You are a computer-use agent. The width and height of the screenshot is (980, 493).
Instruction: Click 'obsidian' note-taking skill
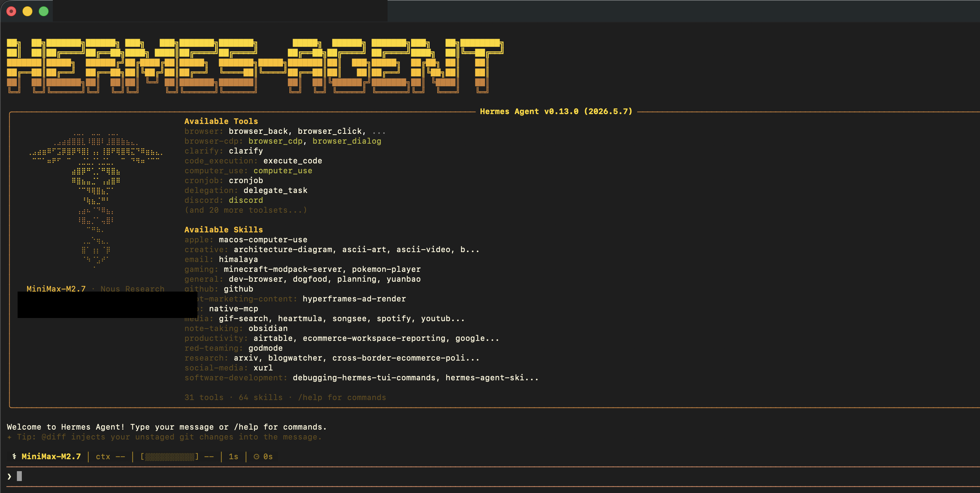pos(268,328)
